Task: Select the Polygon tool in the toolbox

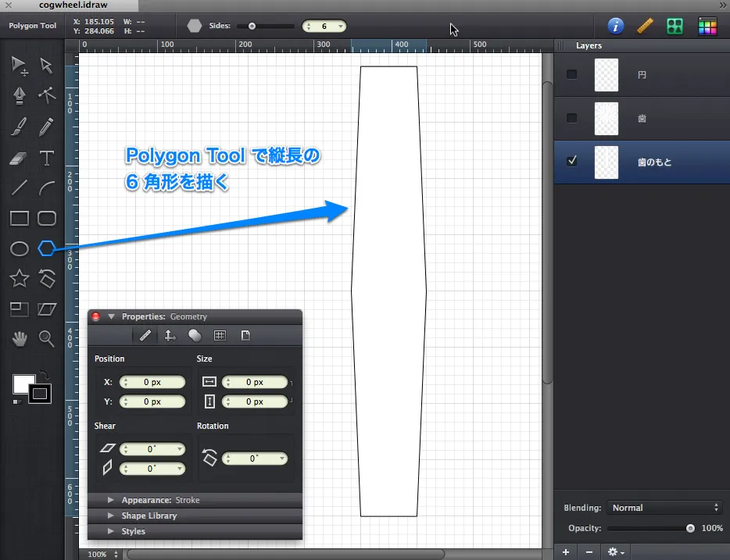Action: pos(48,248)
